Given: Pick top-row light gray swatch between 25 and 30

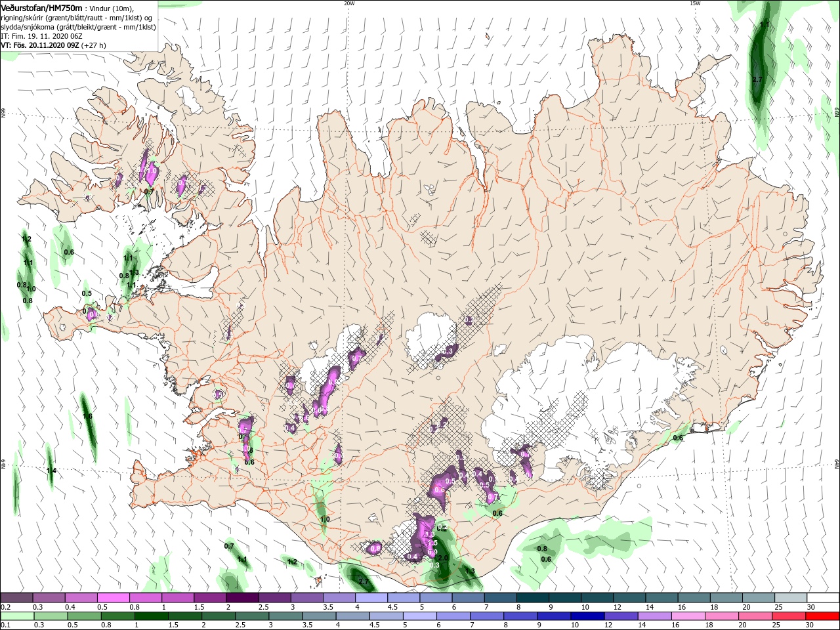Looking at the screenshot, I should [789, 597].
